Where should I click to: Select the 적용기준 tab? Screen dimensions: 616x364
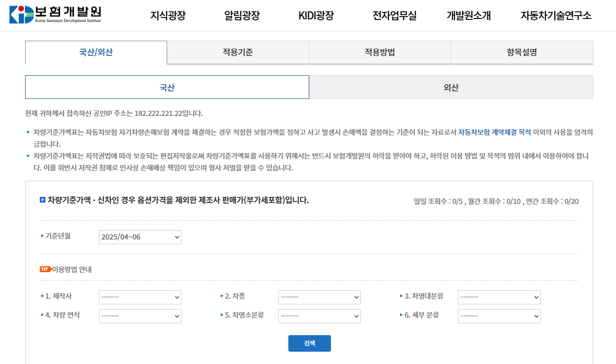tap(237, 52)
